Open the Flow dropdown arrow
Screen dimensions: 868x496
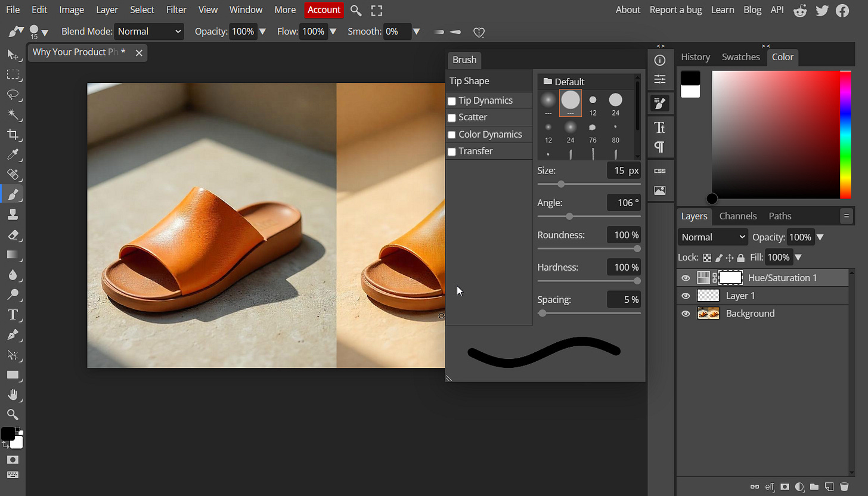click(334, 32)
